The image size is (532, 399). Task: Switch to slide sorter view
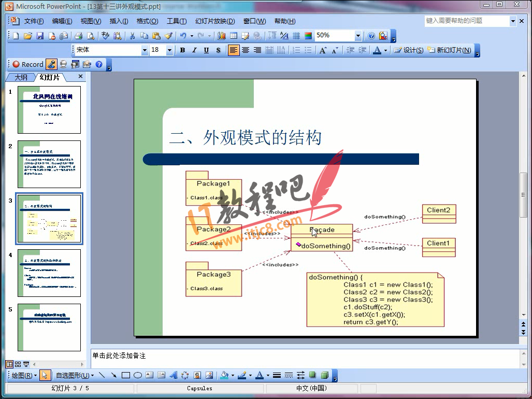click(18, 364)
